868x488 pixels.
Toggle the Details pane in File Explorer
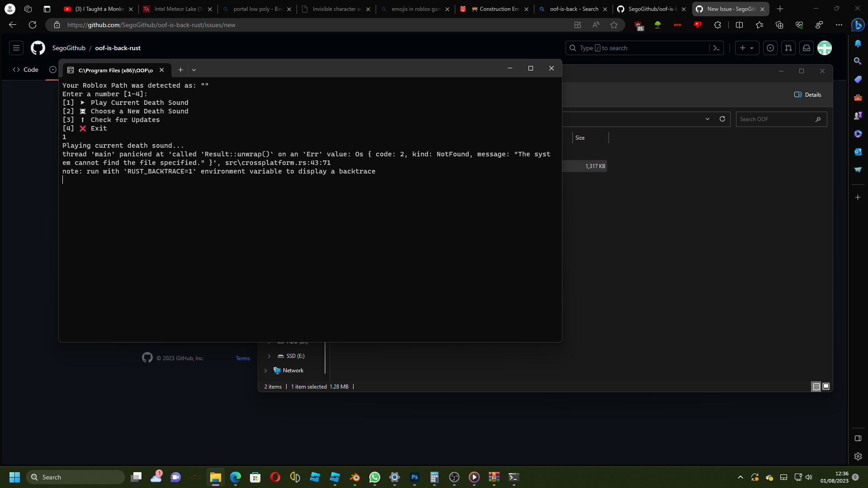point(807,94)
